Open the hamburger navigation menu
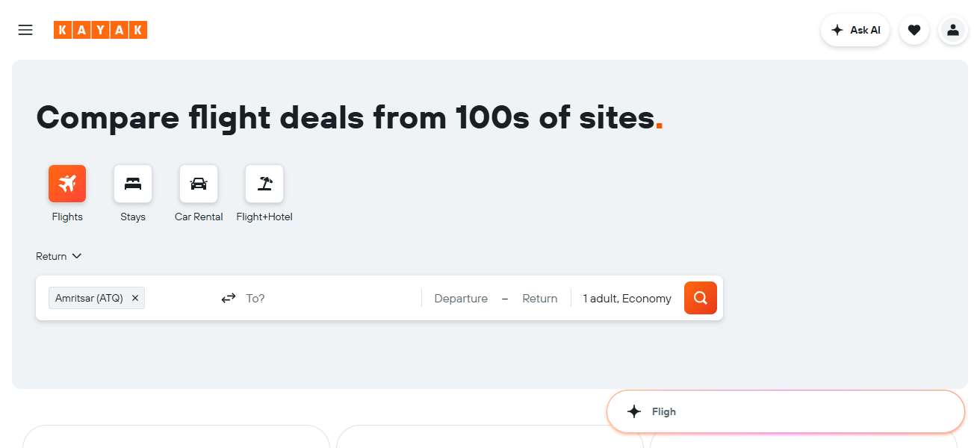The height and width of the screenshot is (448, 980). pyautogui.click(x=25, y=30)
